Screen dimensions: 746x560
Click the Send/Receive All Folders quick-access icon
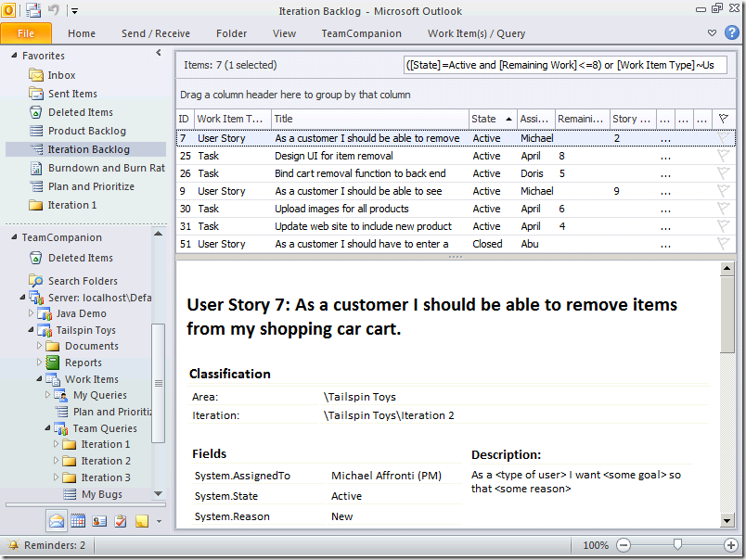pos(33,11)
